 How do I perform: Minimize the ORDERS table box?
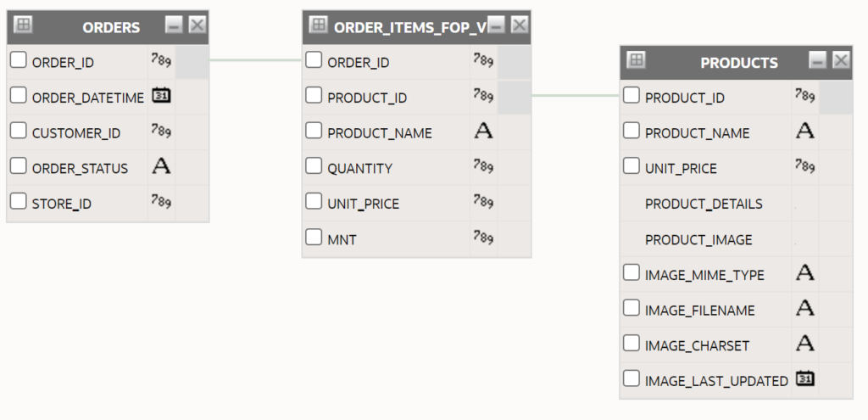174,25
